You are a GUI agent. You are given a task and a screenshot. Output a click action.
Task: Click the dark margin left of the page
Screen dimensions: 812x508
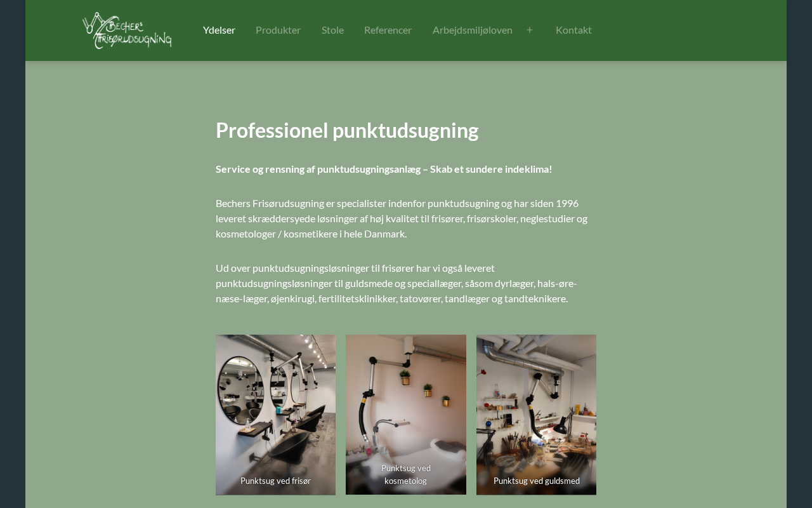coord(13,254)
